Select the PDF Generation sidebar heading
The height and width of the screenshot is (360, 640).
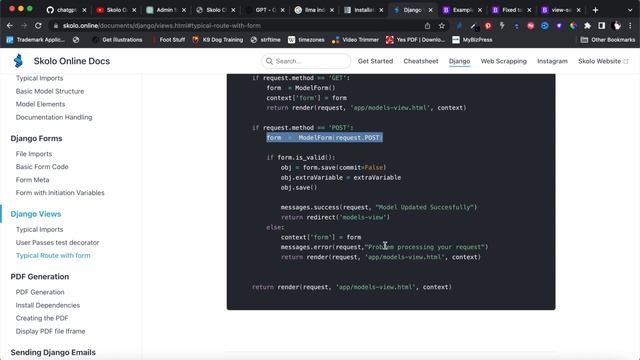tap(40, 277)
